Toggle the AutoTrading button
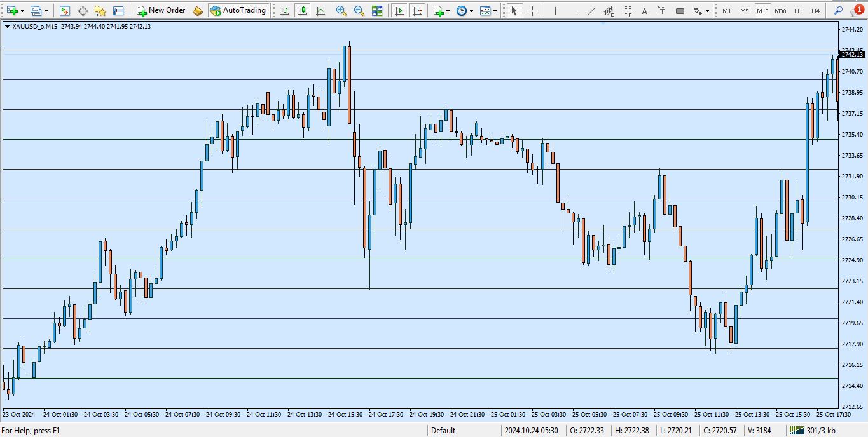Viewport: 868px width, 437px height. (238, 11)
